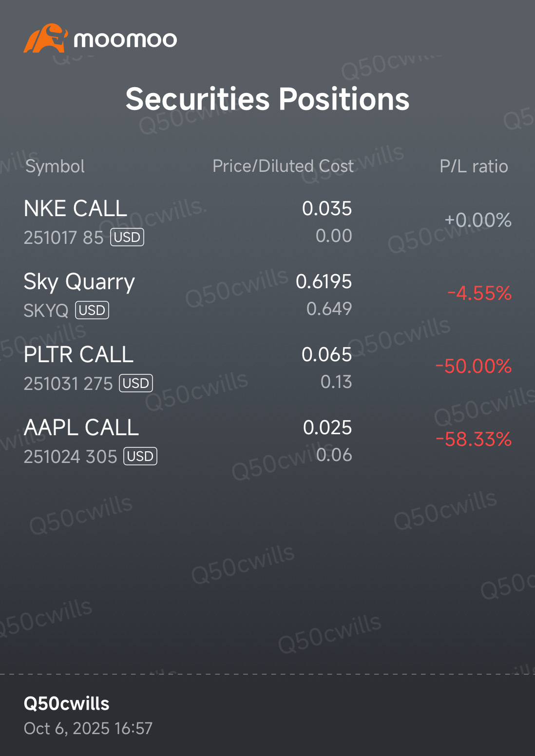Open the Sky Quarry position
Viewport: 535px width, 756px height.
click(x=79, y=282)
